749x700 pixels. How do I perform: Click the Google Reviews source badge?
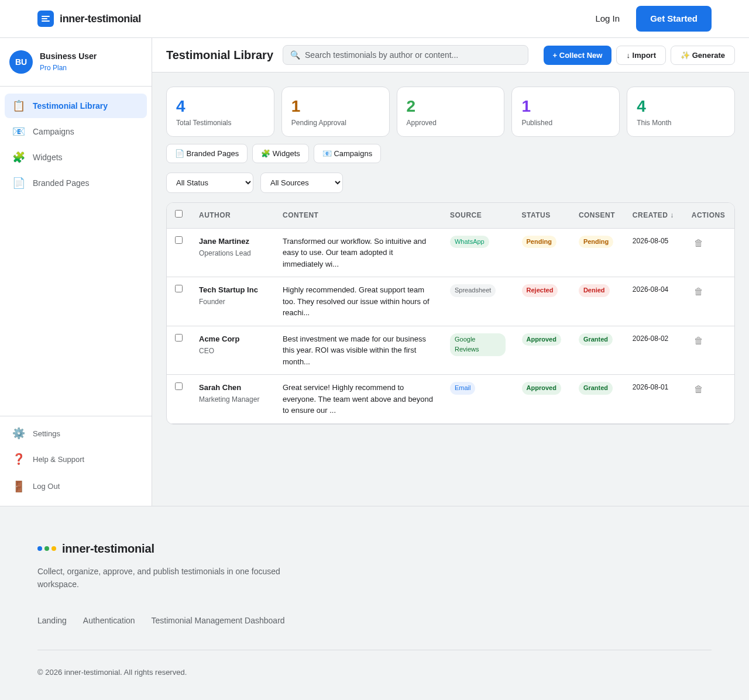(x=477, y=344)
